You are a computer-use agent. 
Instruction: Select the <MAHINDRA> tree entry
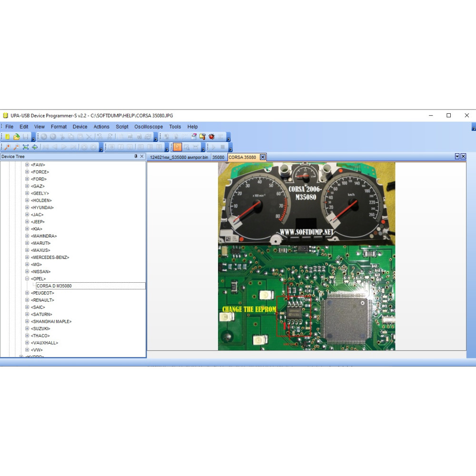pos(44,236)
